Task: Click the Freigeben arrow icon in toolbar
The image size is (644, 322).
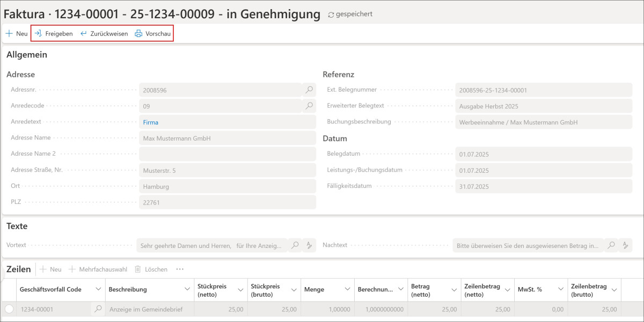Action: pyautogui.click(x=38, y=33)
